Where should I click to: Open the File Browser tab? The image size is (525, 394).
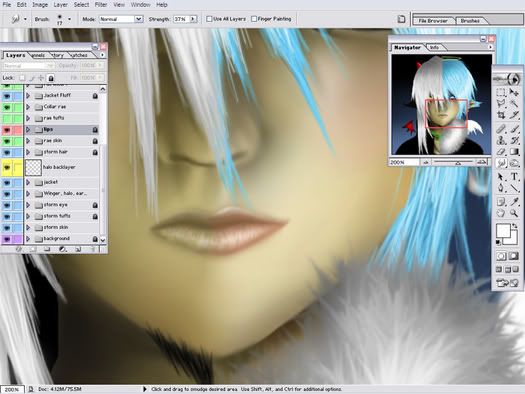point(433,21)
